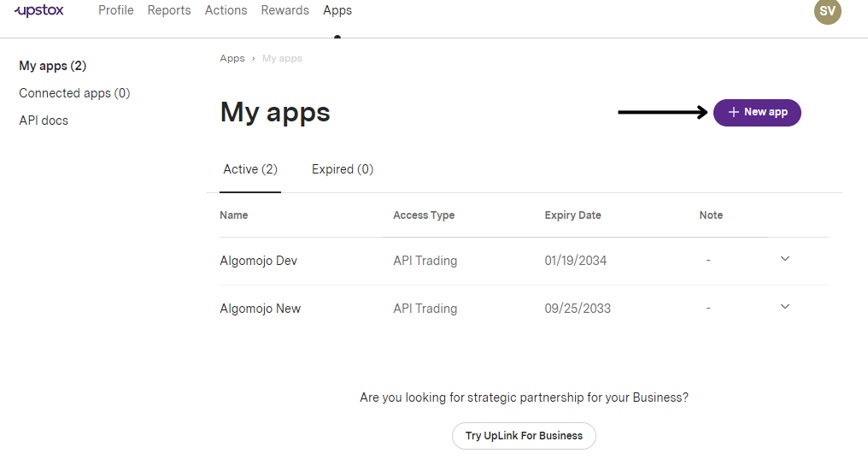Viewport: 868px width, 471px height.
Task: Open the Actions menu
Action: pos(226,10)
